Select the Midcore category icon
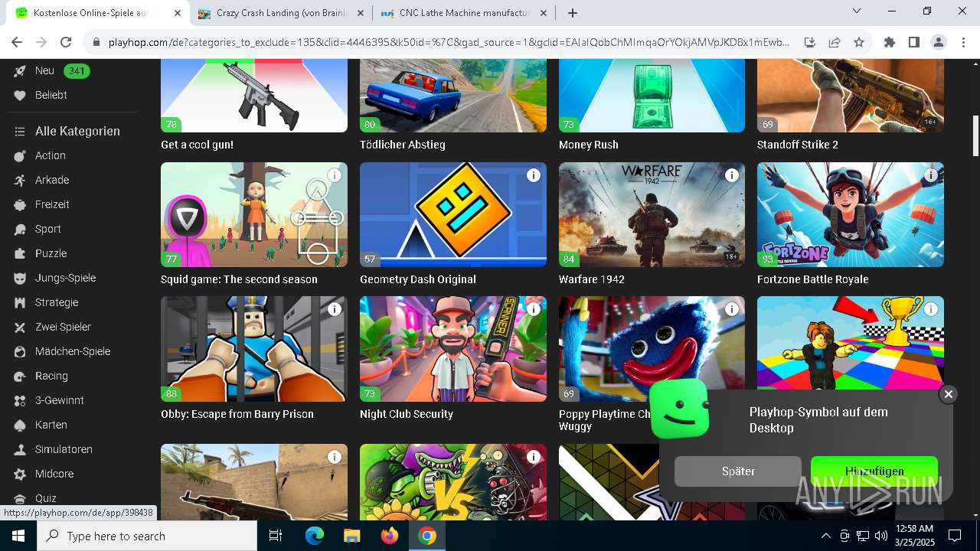 pos(20,474)
